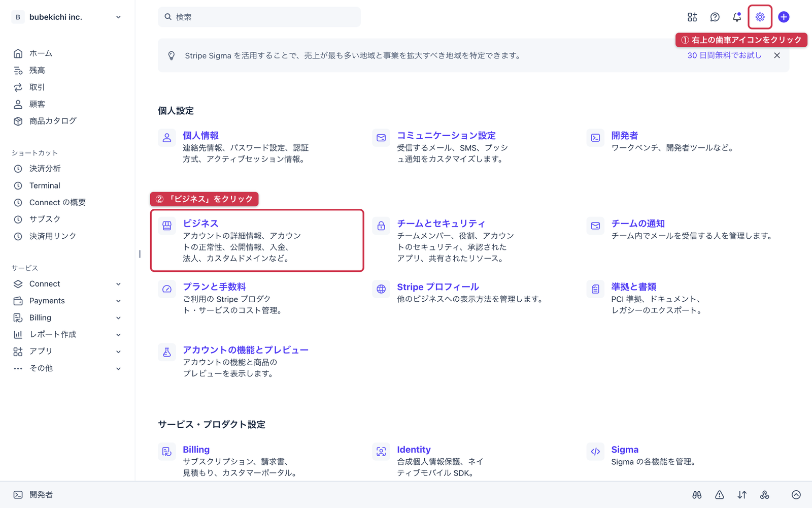
Task: Click the 開発者 terminal icon in settings
Action: 595,138
